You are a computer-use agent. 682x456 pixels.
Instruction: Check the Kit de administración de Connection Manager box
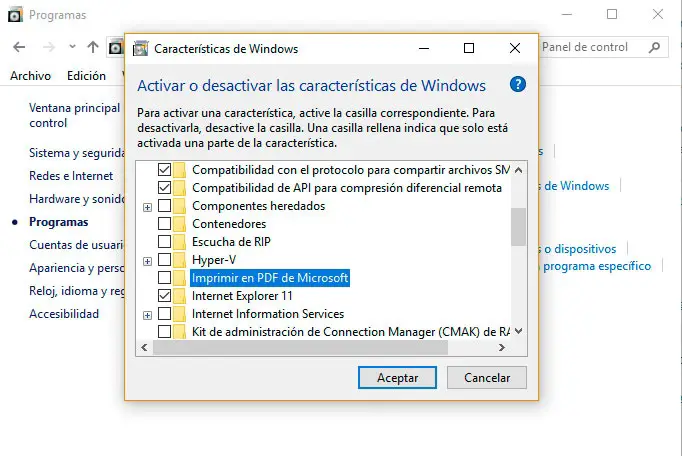tap(164, 332)
